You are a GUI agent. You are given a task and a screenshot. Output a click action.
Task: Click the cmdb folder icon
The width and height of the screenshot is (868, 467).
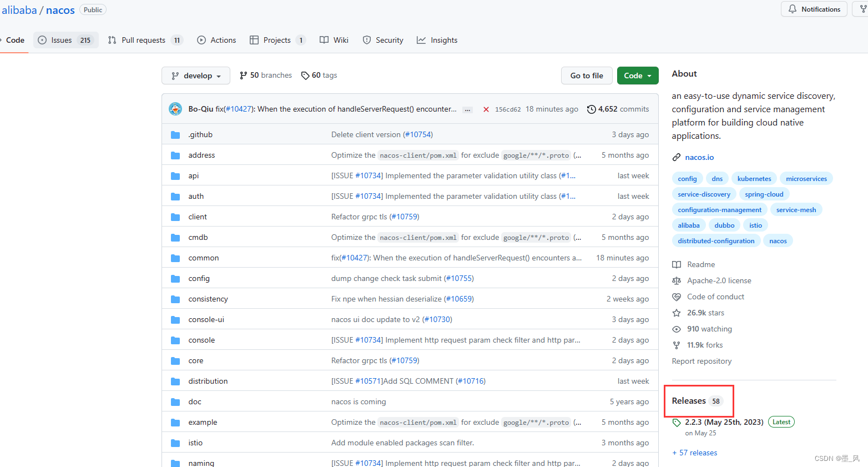coord(175,238)
